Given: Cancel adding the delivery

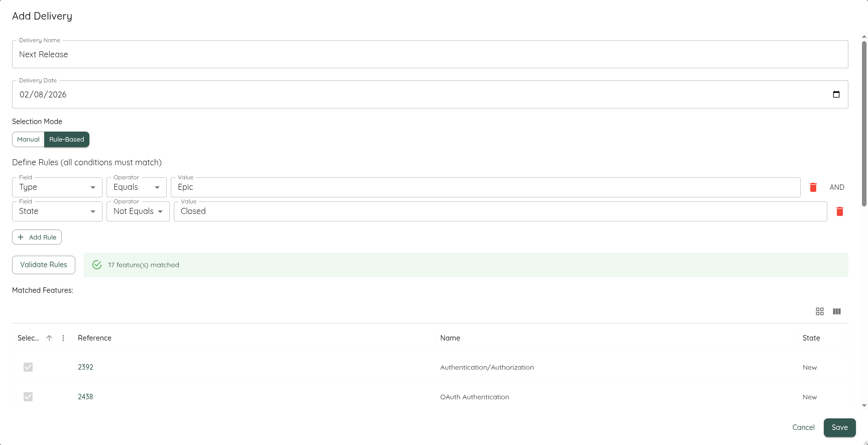Looking at the screenshot, I should [803, 427].
